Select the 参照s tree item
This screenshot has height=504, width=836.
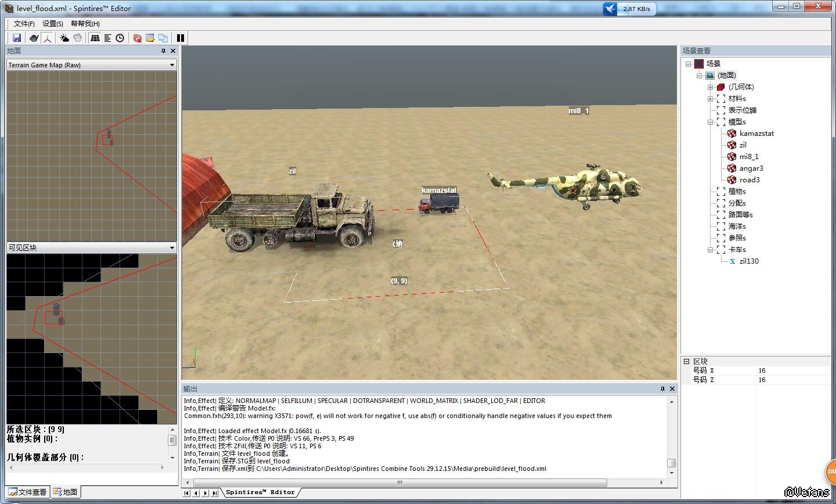pyautogui.click(x=737, y=238)
